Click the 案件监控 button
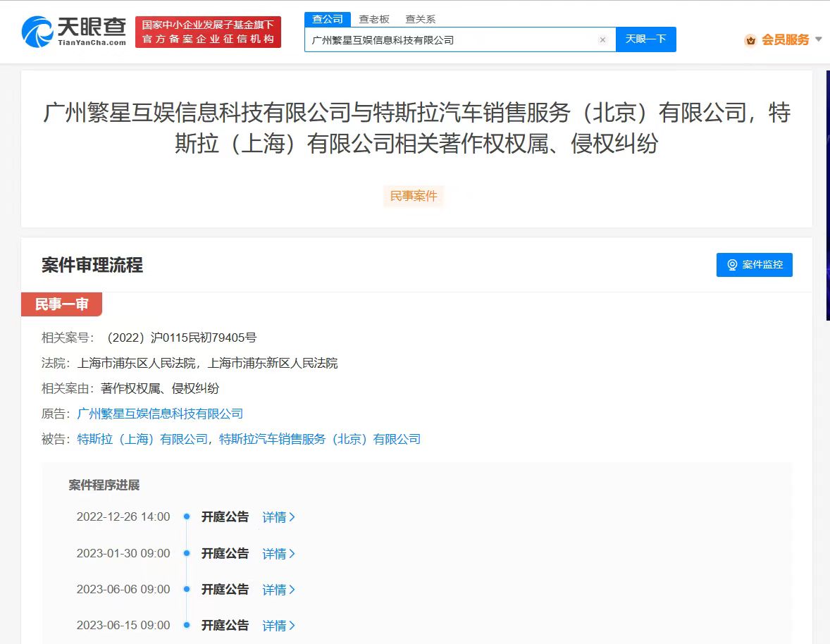This screenshot has width=830, height=644. pos(755,265)
